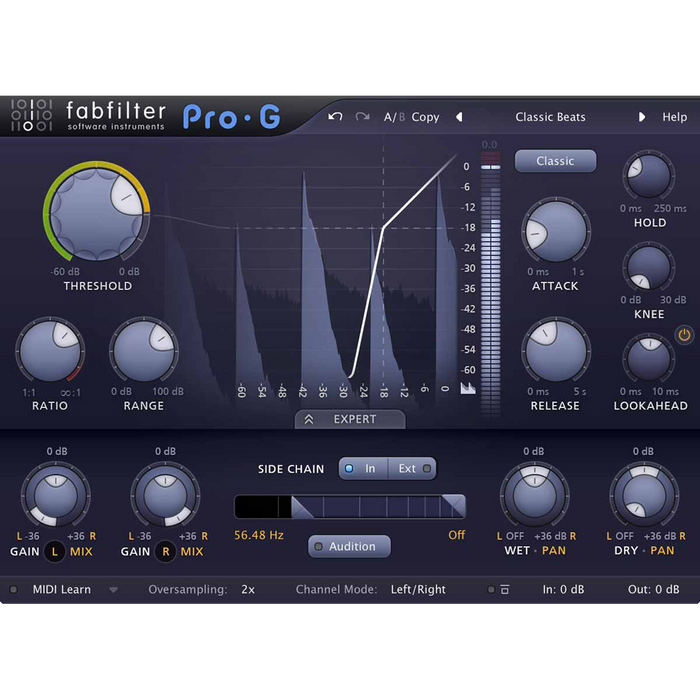Click the Ratio knob
Image resolution: width=700 pixels, height=700 pixels.
coord(50,350)
